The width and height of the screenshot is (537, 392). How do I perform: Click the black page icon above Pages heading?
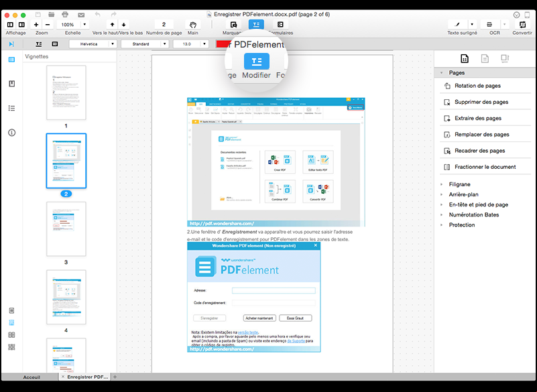click(465, 59)
